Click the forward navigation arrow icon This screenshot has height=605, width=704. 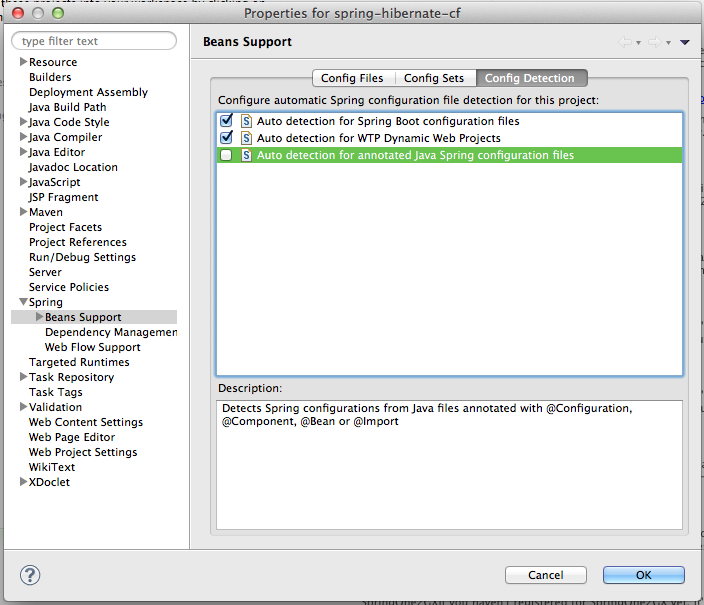pos(653,42)
